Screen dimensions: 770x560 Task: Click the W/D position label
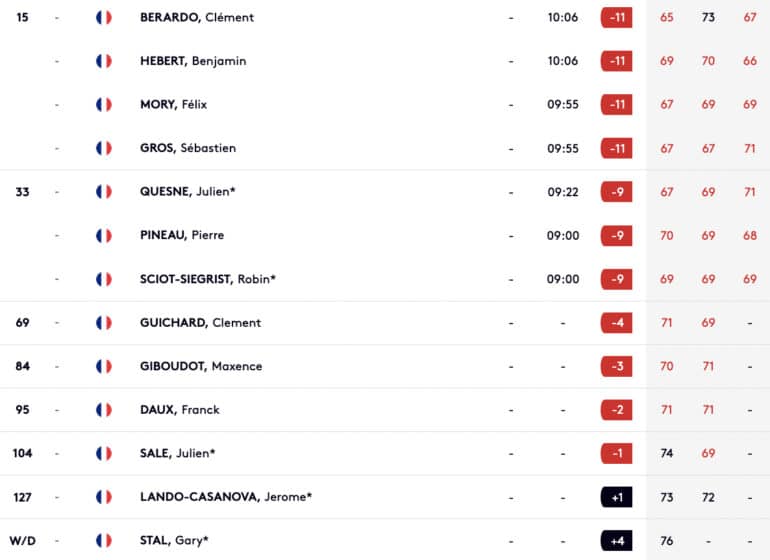(23, 541)
